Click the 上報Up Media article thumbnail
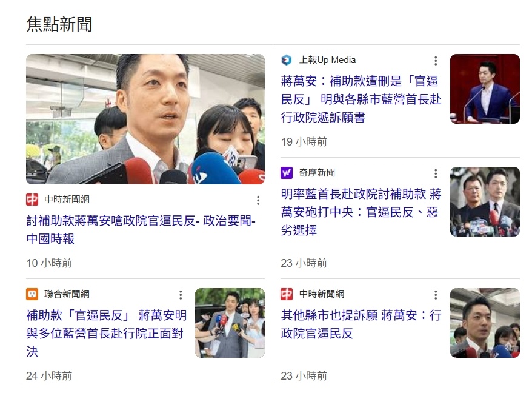Screen dimensions: 532x393 coord(485,89)
